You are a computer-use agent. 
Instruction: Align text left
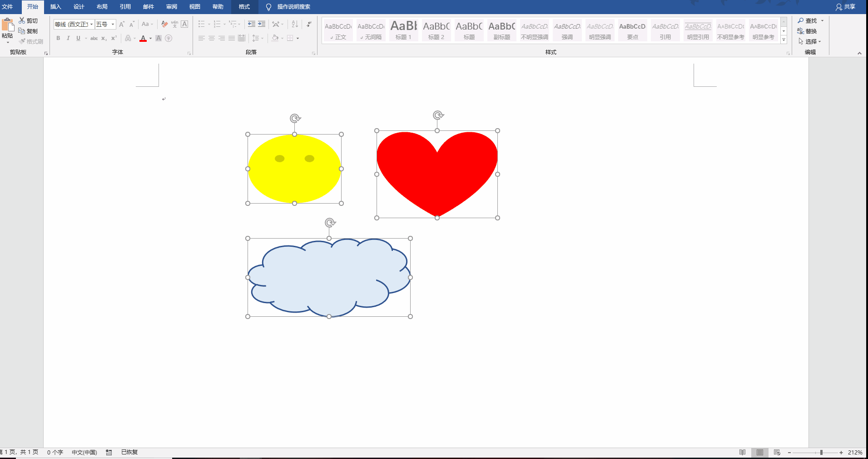202,38
